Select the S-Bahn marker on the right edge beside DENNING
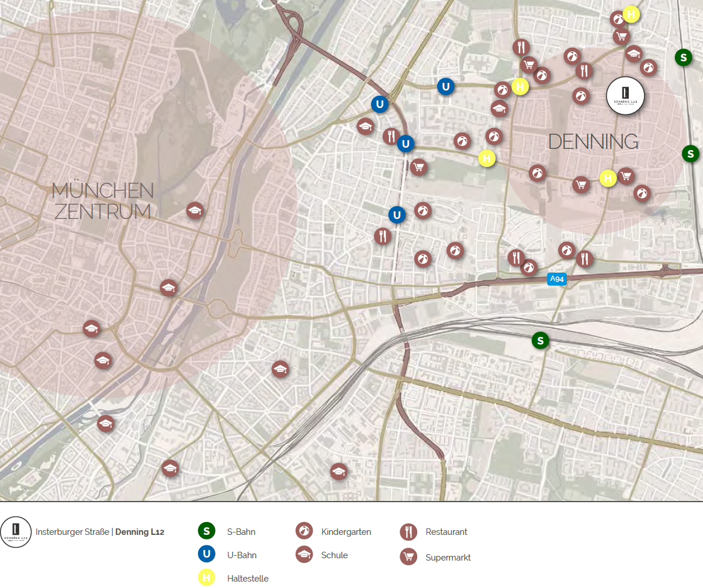The height and width of the screenshot is (588, 703). pyautogui.click(x=691, y=154)
